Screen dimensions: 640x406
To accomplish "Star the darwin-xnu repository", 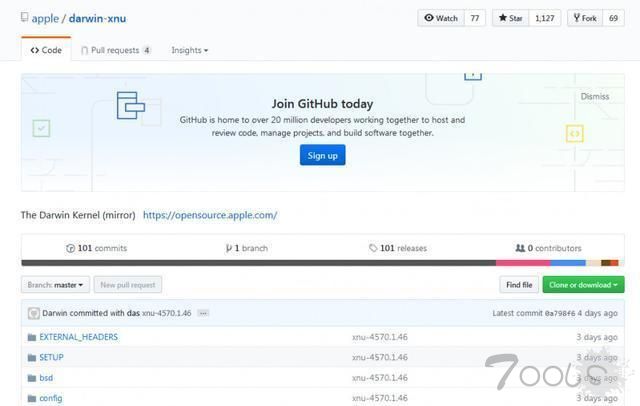I will (x=512, y=18).
